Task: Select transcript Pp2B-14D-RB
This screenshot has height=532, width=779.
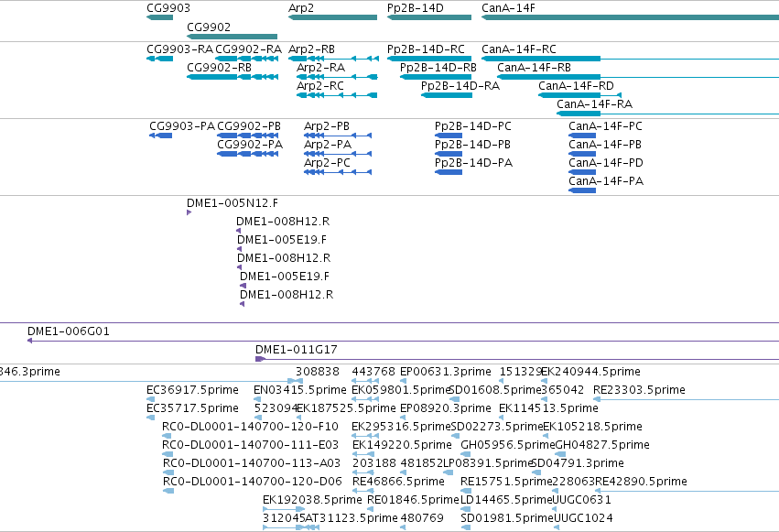Action: (x=436, y=77)
